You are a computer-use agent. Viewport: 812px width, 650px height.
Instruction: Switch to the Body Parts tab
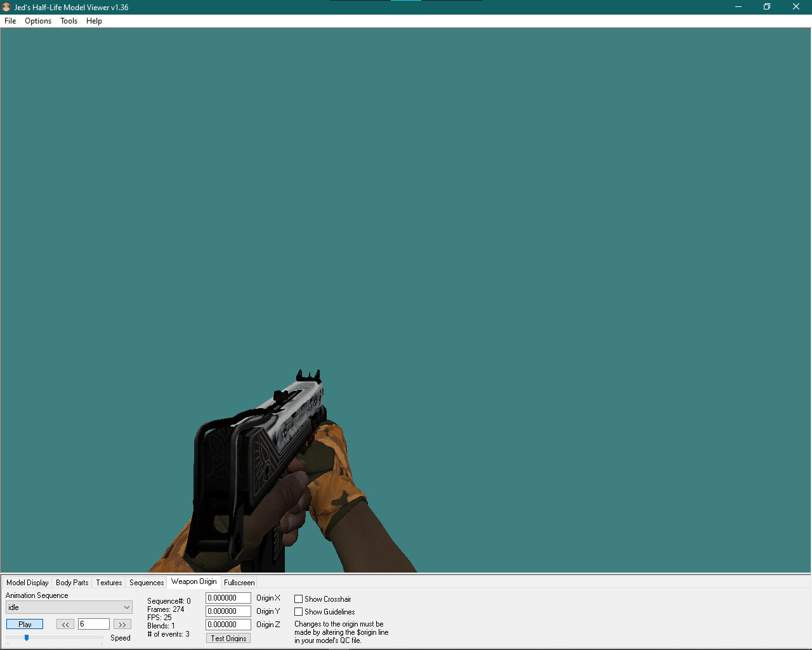tap(72, 583)
